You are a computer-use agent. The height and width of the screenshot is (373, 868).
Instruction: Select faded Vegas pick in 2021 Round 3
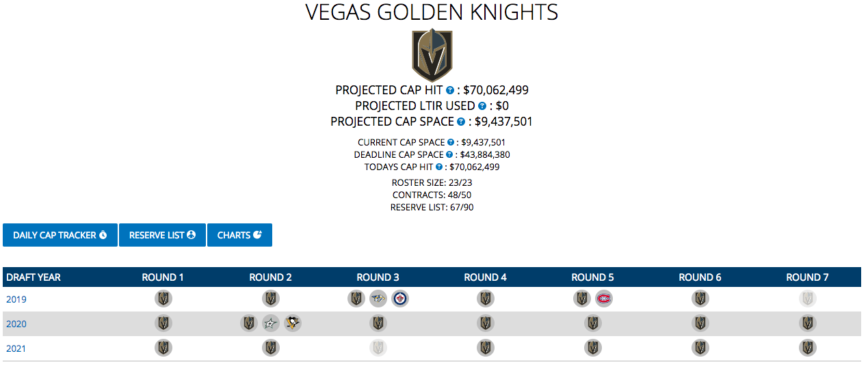click(378, 348)
